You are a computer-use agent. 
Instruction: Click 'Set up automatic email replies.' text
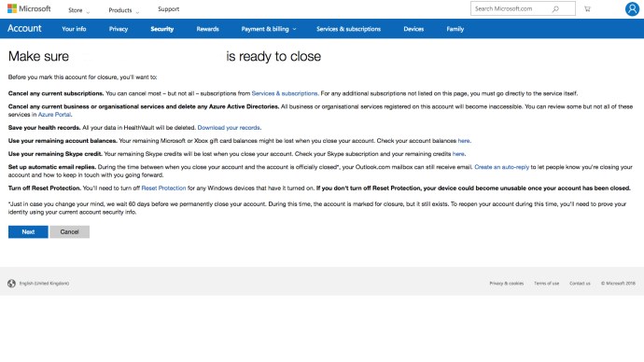tap(52, 167)
